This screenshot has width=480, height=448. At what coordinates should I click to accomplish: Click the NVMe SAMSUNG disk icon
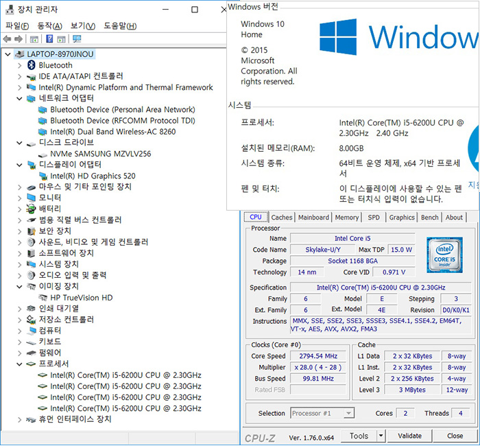(43, 154)
